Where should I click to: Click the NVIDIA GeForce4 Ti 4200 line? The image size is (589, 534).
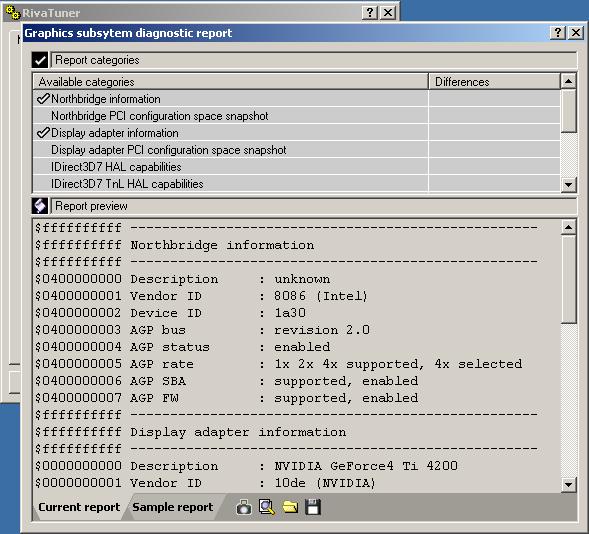[x=246, y=466]
